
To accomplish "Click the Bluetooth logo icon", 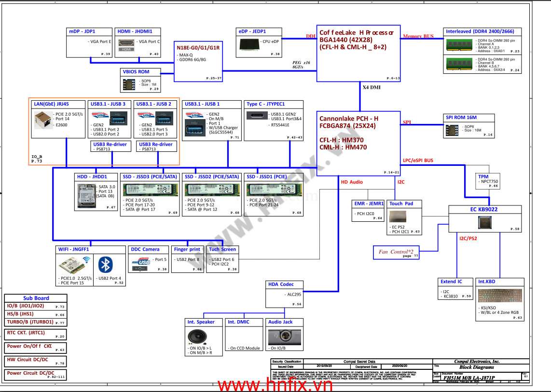I will [x=106, y=265].
